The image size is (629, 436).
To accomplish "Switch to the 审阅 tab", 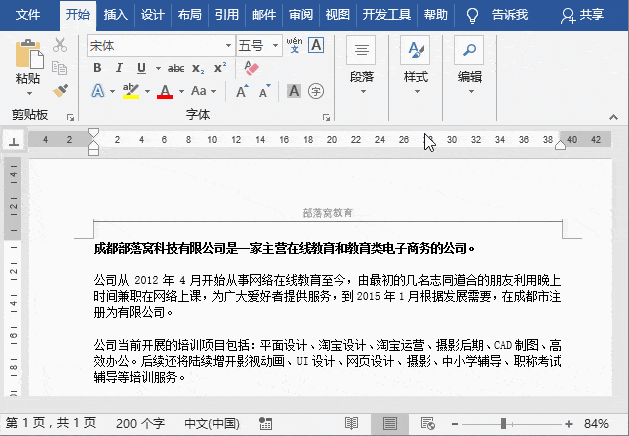I will coord(300,15).
